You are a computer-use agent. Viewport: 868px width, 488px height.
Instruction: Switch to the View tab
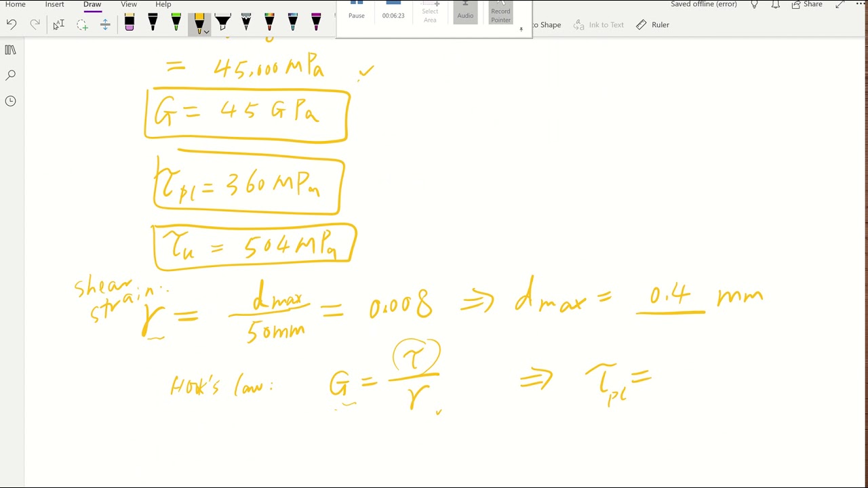click(x=129, y=4)
